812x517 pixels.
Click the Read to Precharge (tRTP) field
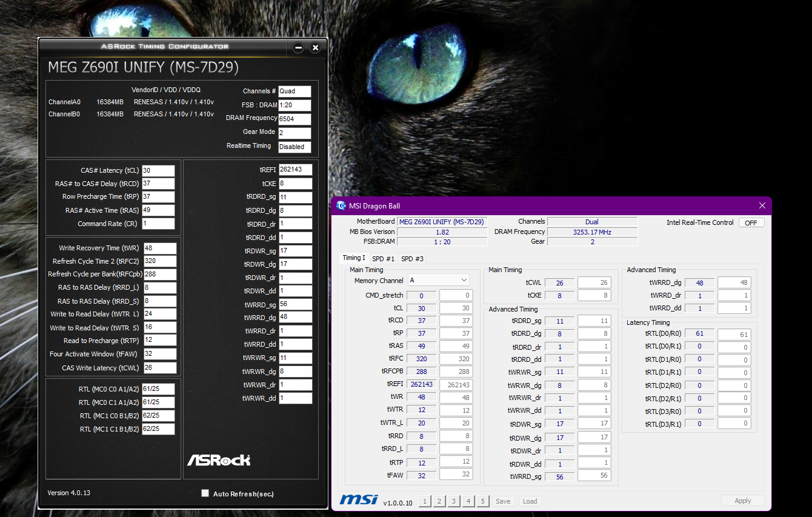(x=160, y=341)
